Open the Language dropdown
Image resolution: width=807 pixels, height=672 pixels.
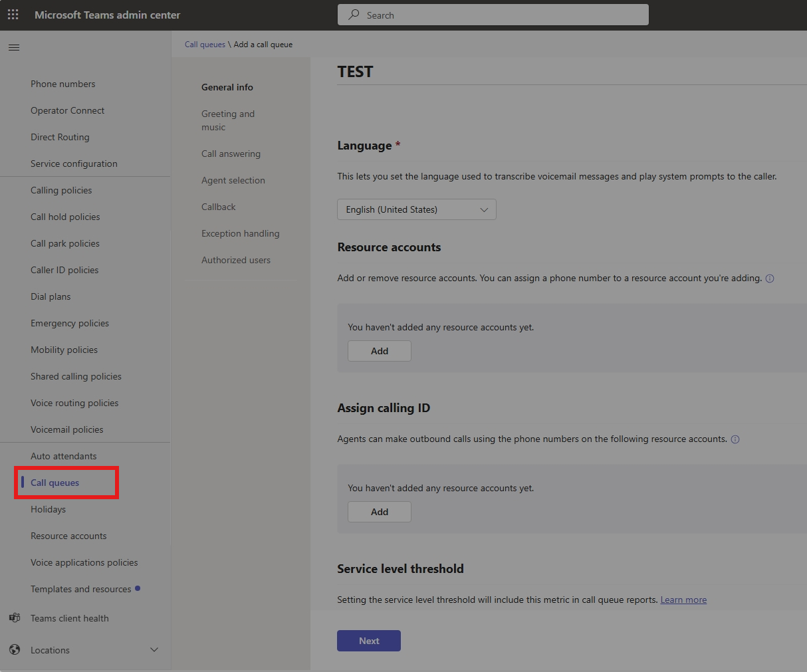tap(417, 209)
